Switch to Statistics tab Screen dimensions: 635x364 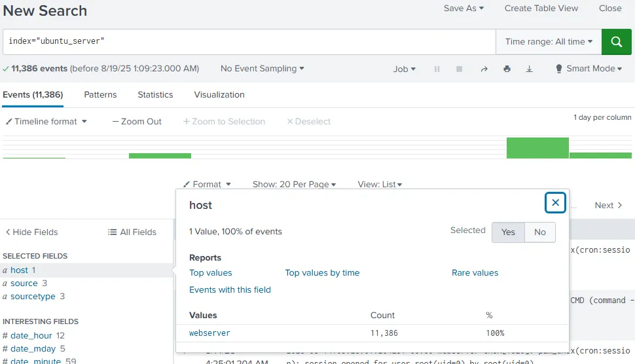coord(155,95)
